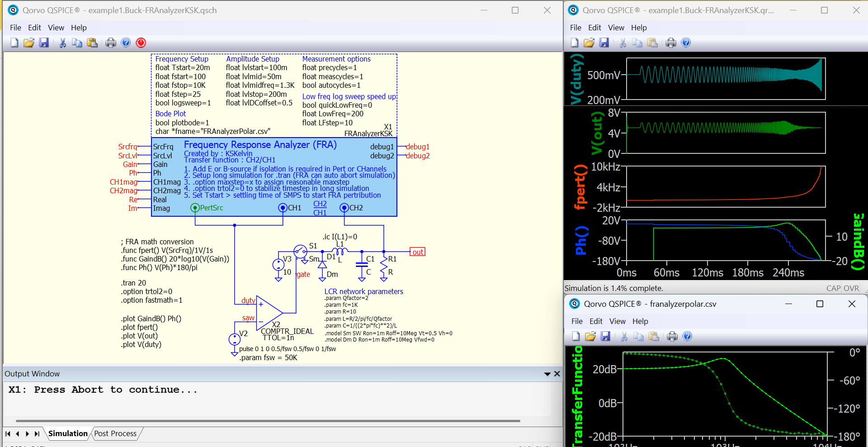Open Help menu in franalyzerpolar.csv window
The height and width of the screenshot is (447, 868).
click(x=640, y=321)
